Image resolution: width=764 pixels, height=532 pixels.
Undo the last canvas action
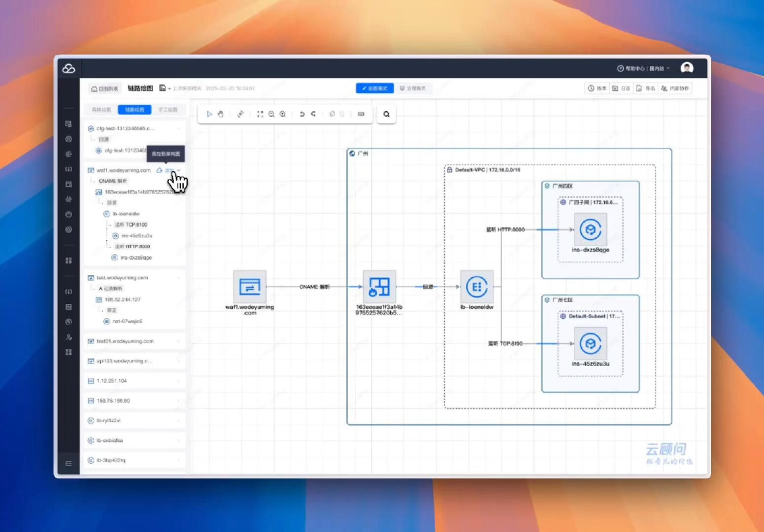302,114
